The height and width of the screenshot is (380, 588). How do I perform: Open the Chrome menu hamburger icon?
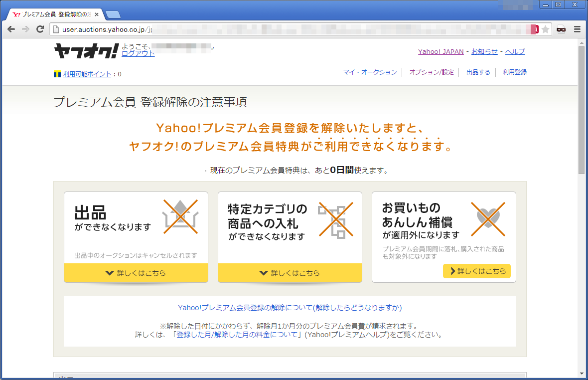pos(577,29)
